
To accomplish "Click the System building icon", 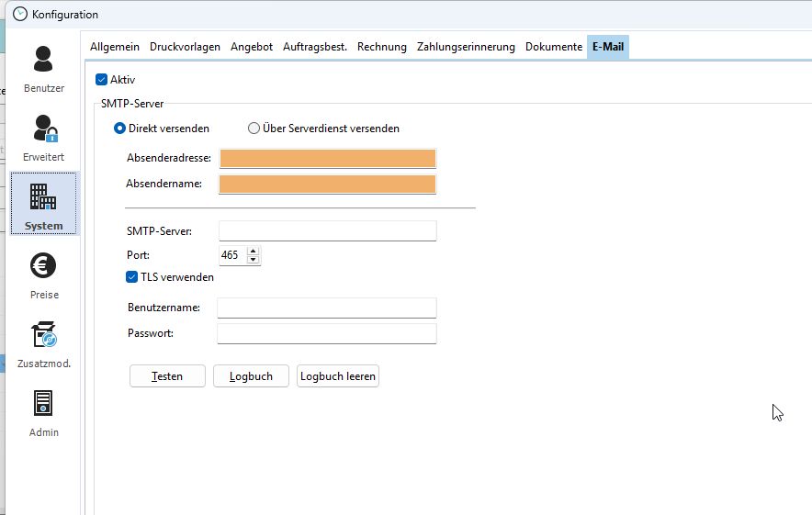I will point(43,196).
